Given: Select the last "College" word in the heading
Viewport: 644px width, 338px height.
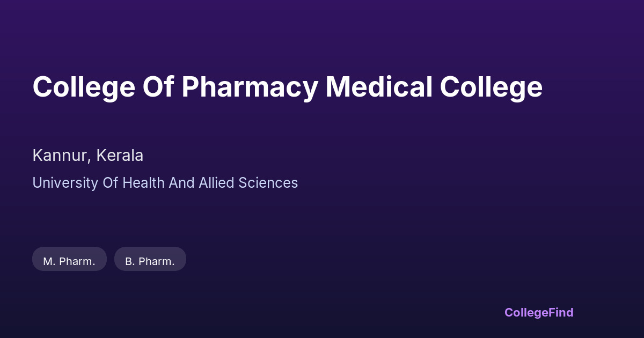Looking at the screenshot, I should pyautogui.click(x=492, y=87).
